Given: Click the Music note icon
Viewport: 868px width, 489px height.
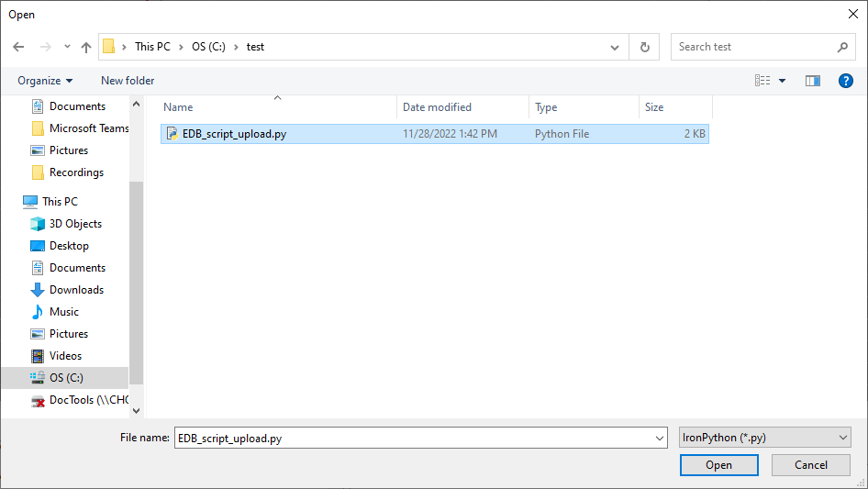Looking at the screenshot, I should tap(38, 312).
